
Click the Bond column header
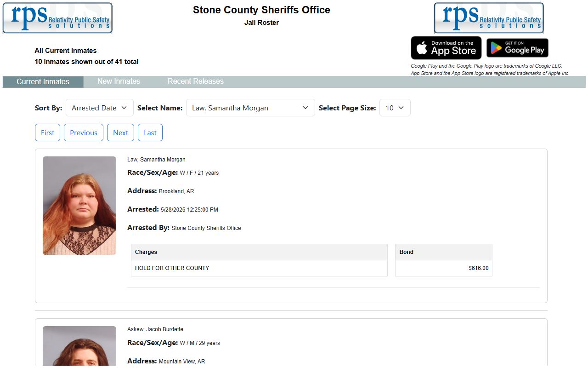[443, 252]
